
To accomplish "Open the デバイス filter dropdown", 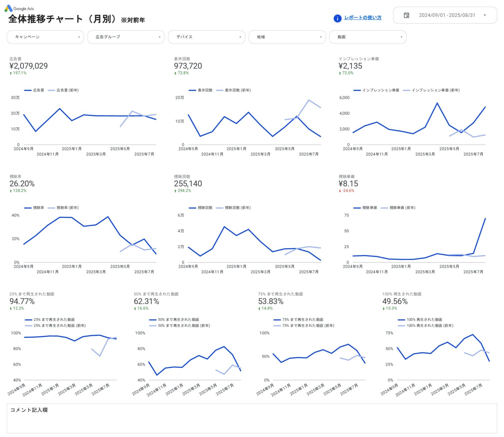I will tap(206, 37).
